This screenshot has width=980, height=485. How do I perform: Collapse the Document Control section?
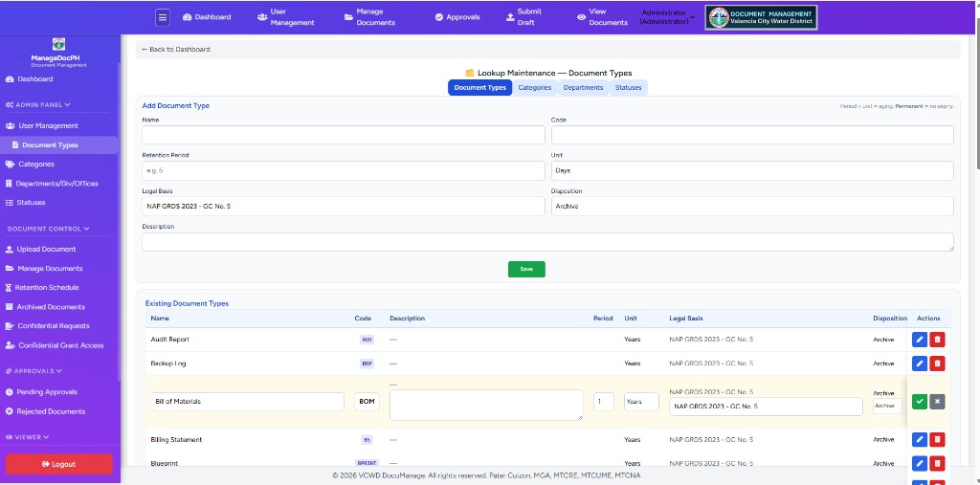coord(48,229)
